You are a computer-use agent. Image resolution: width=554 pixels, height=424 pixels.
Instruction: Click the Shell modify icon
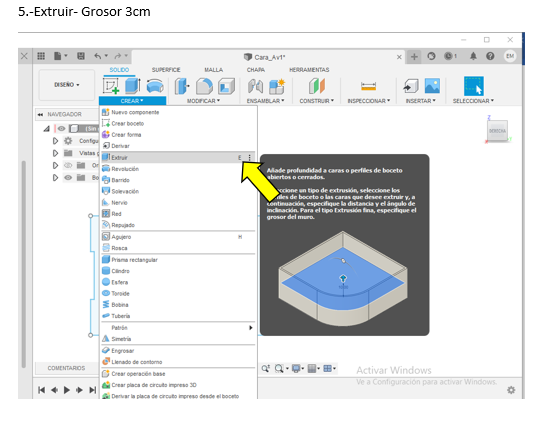point(226,86)
